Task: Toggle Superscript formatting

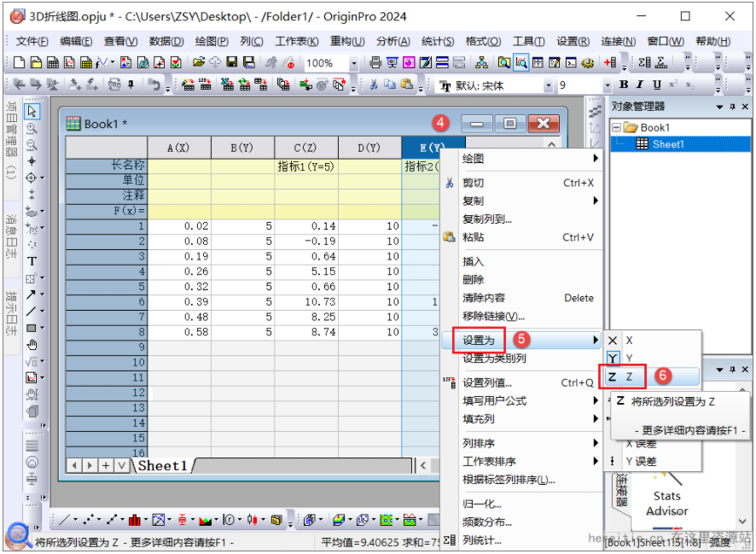Action: point(672,85)
